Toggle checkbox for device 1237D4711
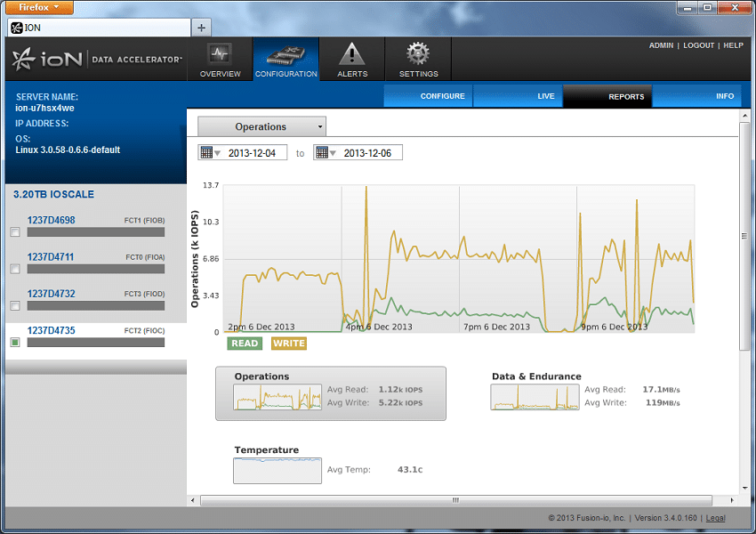756x534 pixels. coord(15,269)
